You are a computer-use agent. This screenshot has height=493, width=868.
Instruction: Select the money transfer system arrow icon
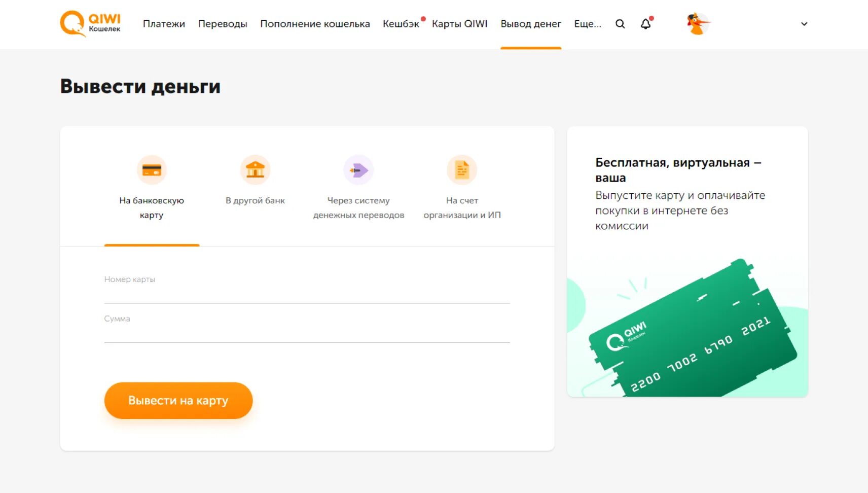[358, 170]
